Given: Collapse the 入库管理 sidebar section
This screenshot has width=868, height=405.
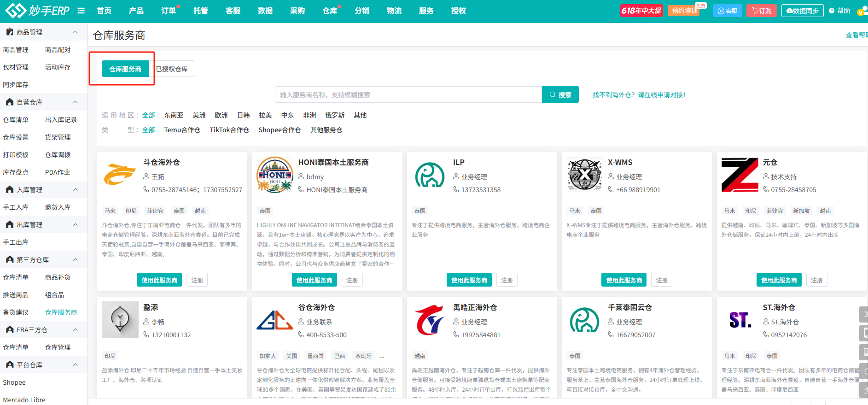Looking at the screenshot, I should click(x=76, y=189).
